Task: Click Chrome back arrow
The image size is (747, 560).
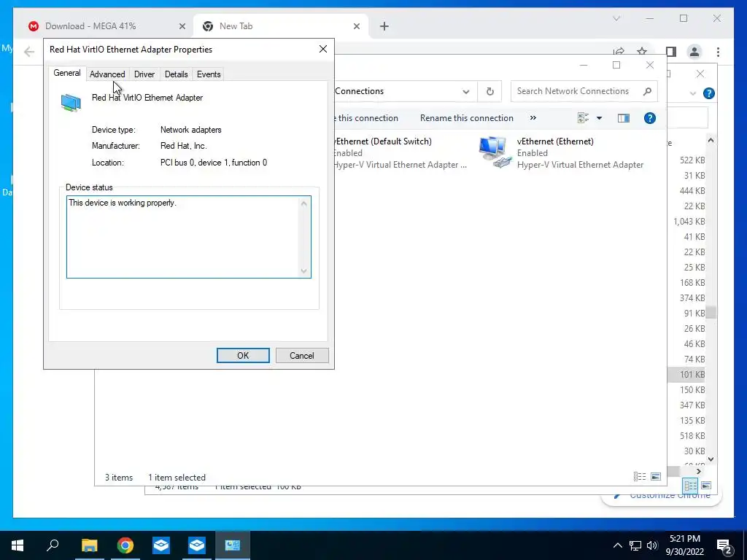Action: coord(29,52)
